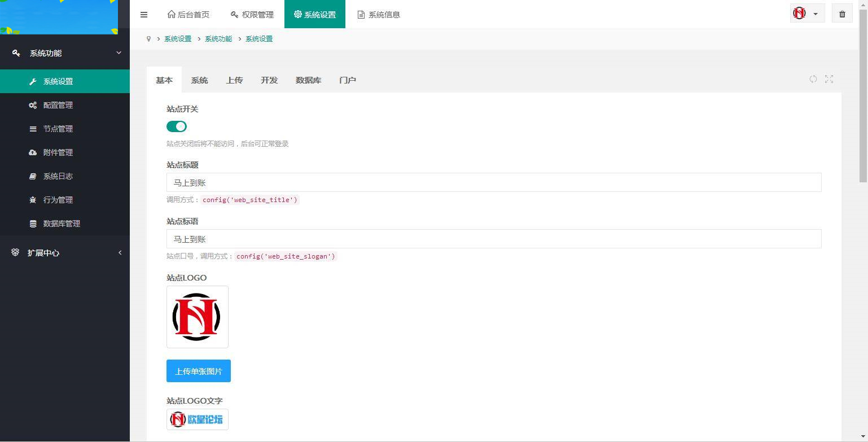
Task: Refresh the settings panel with the circular arrow icon
Action: (x=813, y=80)
